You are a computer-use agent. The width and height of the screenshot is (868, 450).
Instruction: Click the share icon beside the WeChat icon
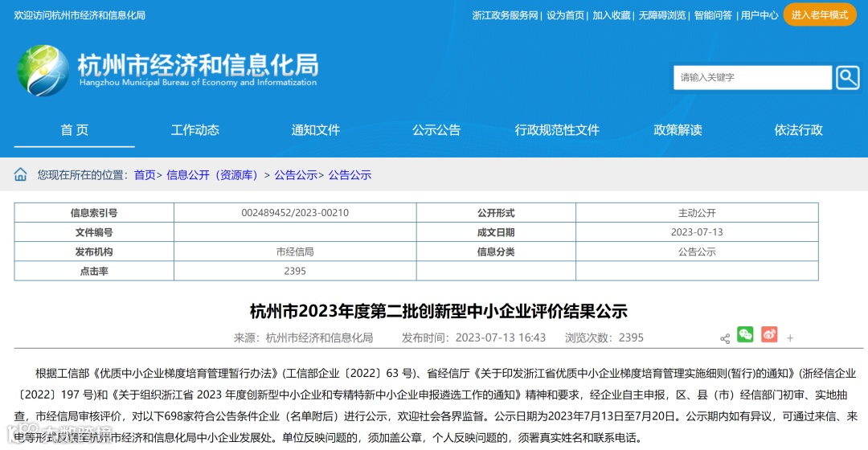point(725,338)
